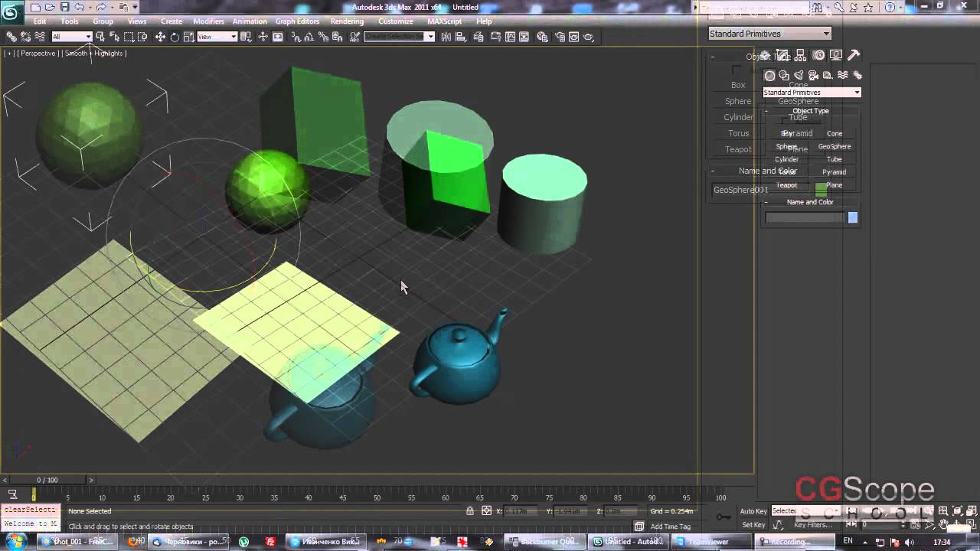This screenshot has height=551, width=980.
Task: Toggle the Auto Key button
Action: click(x=753, y=511)
